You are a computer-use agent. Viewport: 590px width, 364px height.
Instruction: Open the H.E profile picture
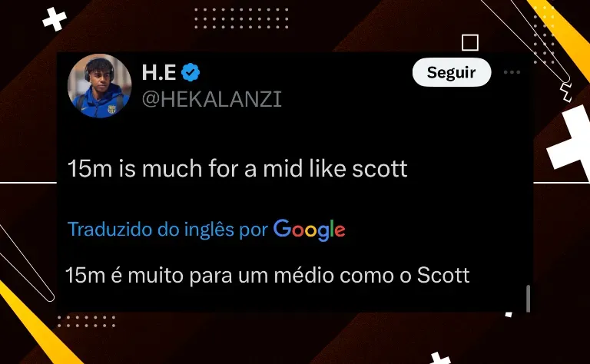point(100,86)
